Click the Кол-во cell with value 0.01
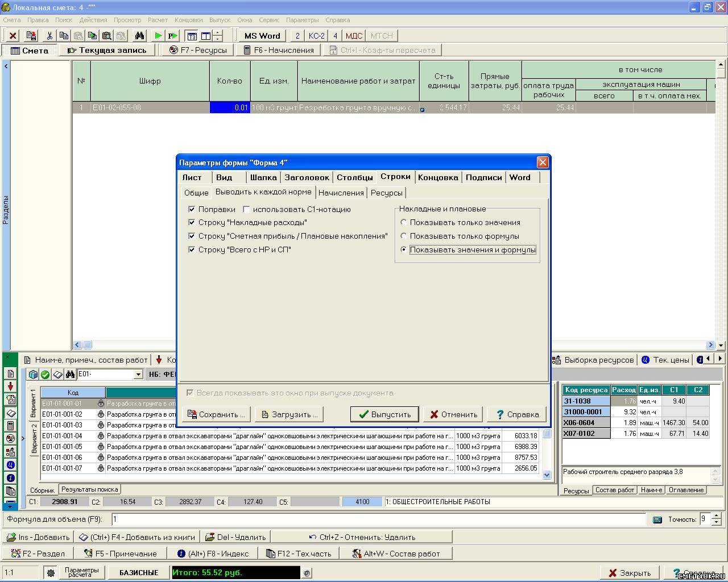Viewport: 728px width, 582px height. (230, 107)
